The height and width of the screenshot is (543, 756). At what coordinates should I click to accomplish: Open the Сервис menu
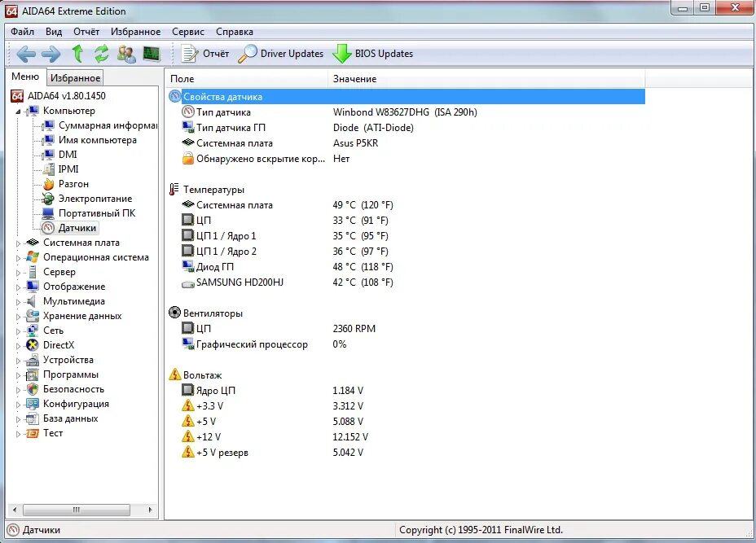click(x=188, y=32)
